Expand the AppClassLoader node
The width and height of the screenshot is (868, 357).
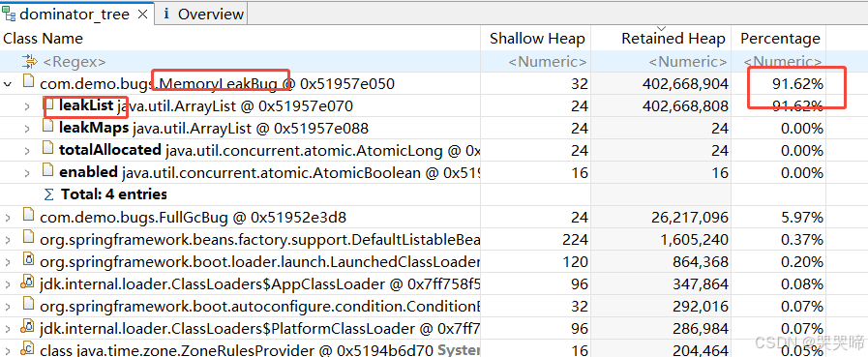(x=7, y=283)
